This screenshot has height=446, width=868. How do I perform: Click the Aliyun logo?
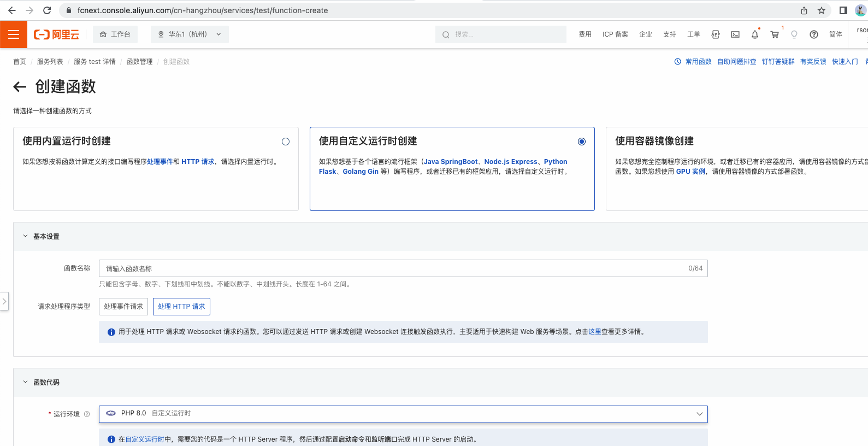(x=56, y=34)
